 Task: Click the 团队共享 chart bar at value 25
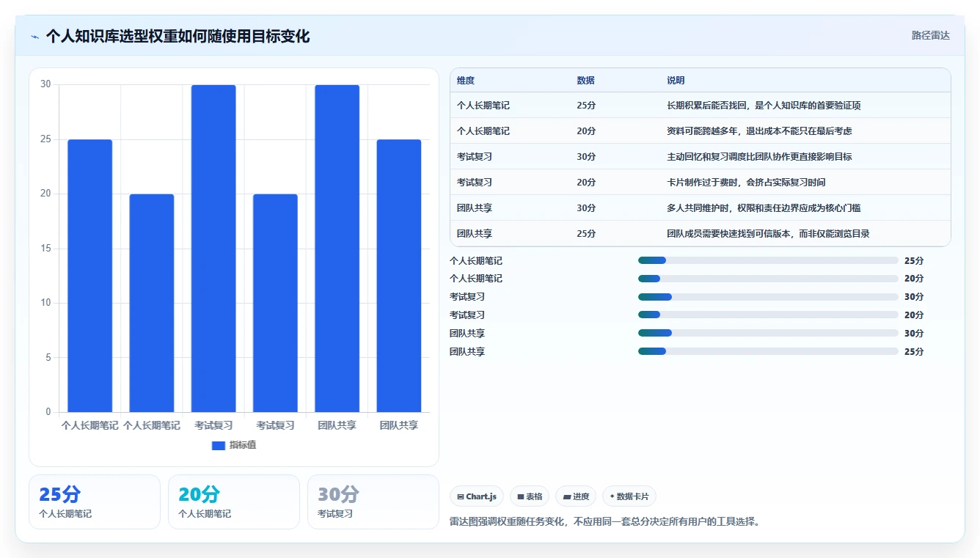click(399, 276)
